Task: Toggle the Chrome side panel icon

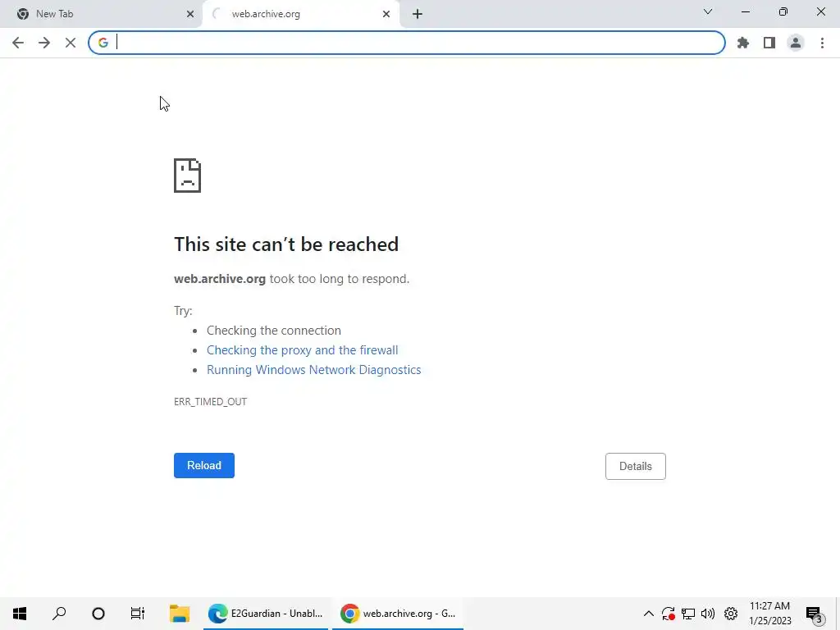Action: tap(769, 43)
